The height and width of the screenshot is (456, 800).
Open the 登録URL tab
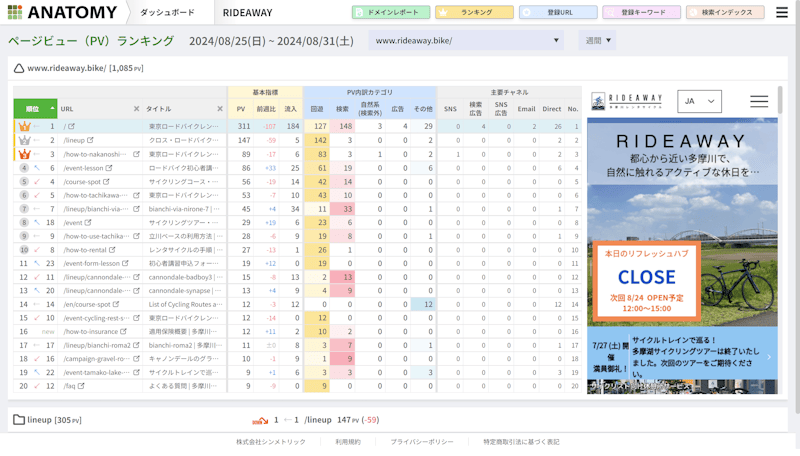tap(558, 12)
